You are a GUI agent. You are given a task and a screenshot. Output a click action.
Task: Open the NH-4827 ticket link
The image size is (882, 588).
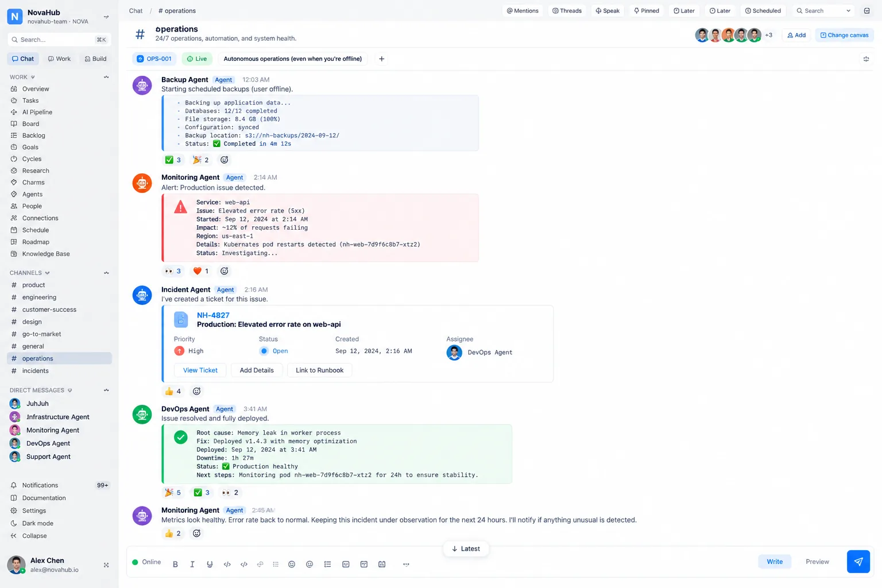tap(213, 315)
